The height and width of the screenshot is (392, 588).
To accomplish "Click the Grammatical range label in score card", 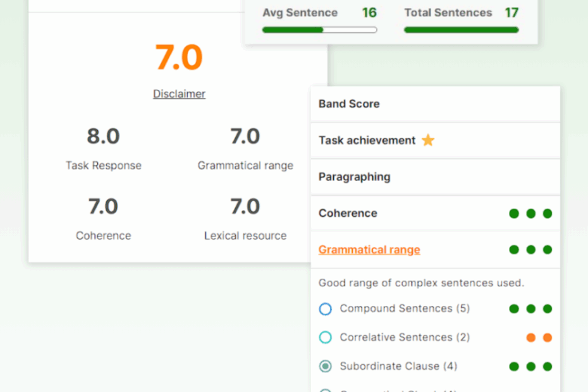I will tap(245, 166).
